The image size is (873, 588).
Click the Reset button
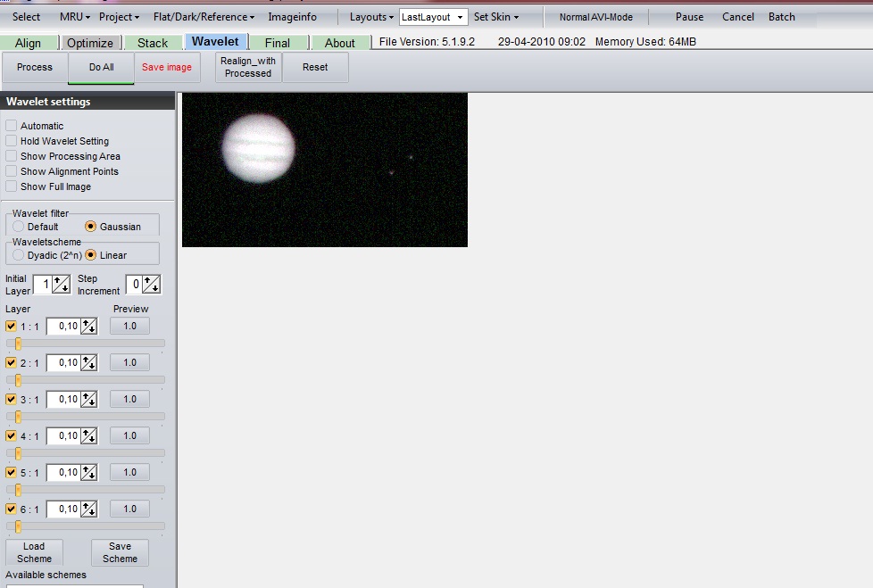(315, 67)
